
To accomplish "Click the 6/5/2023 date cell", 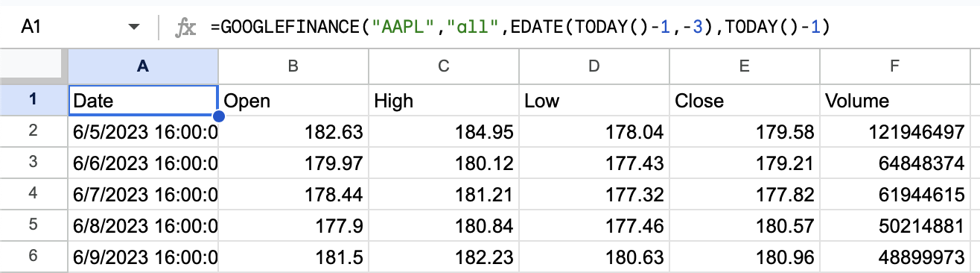I will click(x=144, y=132).
